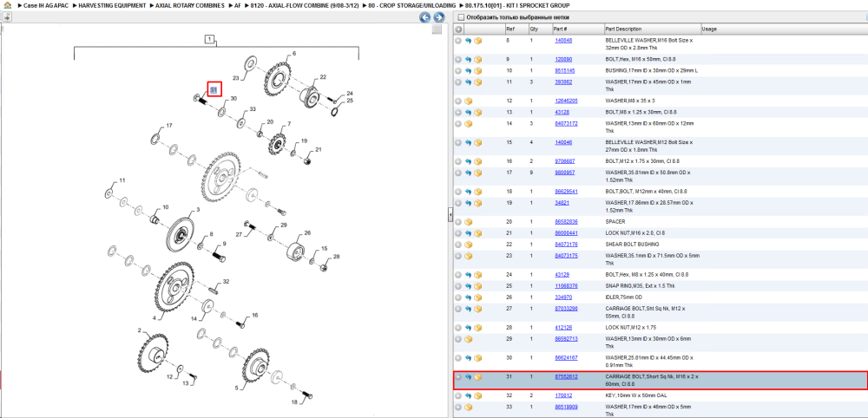Click yellow box icon in Ref 29 row
This screenshot has height=418, width=868.
(x=469, y=339)
